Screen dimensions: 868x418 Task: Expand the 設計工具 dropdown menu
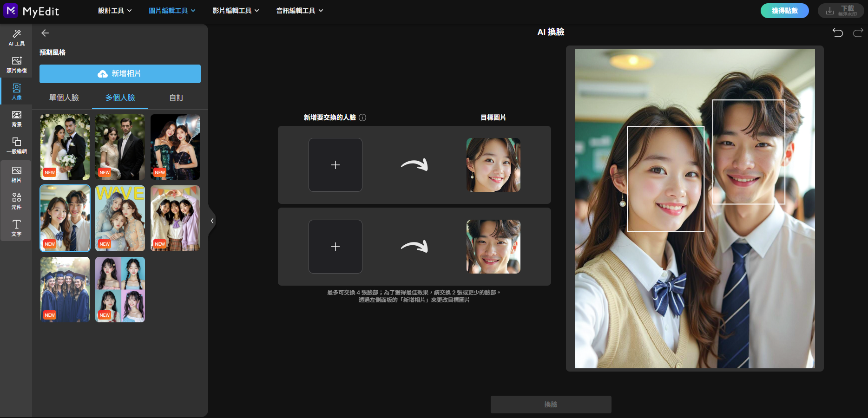pos(115,11)
